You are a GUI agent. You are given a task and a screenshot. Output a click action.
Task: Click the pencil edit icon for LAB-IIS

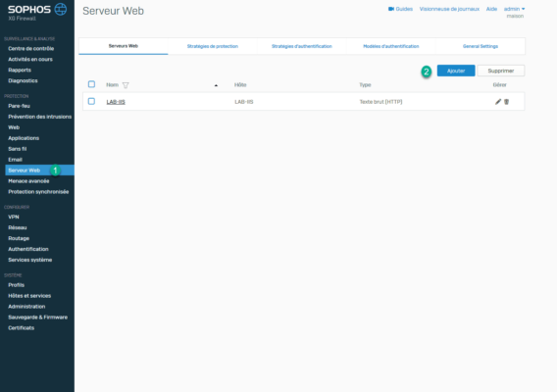498,102
